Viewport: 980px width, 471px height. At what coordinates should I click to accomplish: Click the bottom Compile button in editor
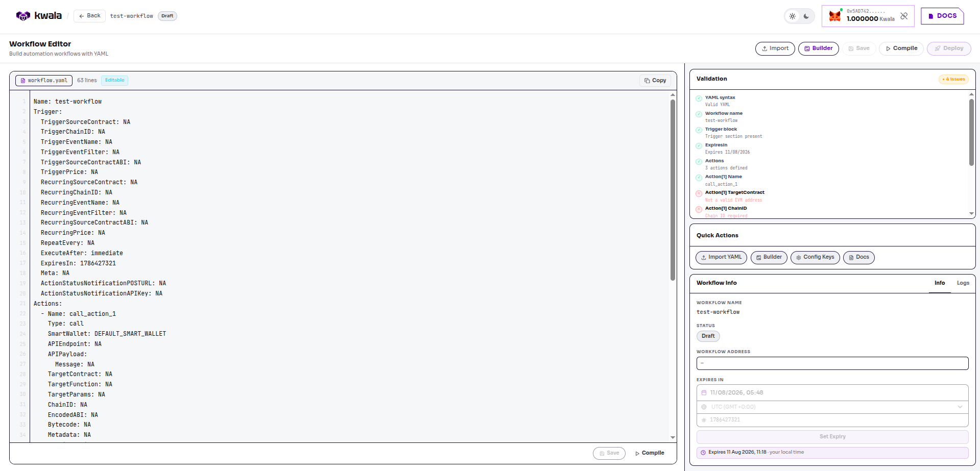pos(650,453)
